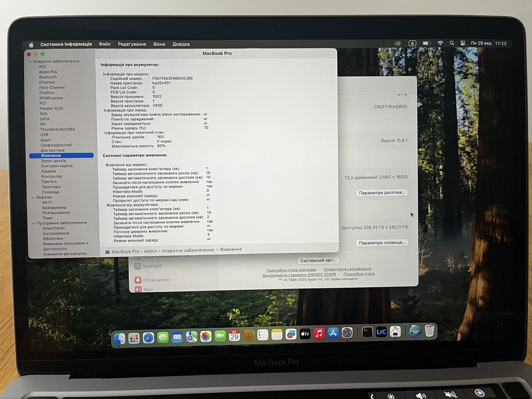
Task: Open the input source 'A' menu
Action: click(x=412, y=43)
